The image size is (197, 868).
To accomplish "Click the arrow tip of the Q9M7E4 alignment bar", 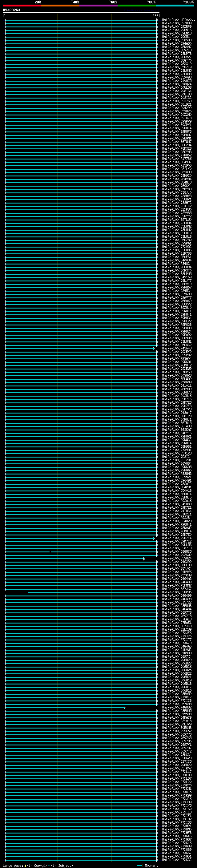I will coord(154,539).
